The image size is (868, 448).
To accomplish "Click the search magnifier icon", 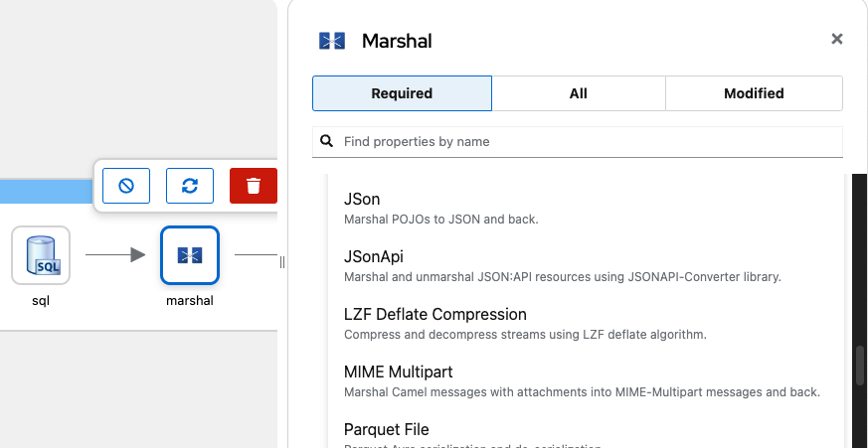I will (326, 142).
